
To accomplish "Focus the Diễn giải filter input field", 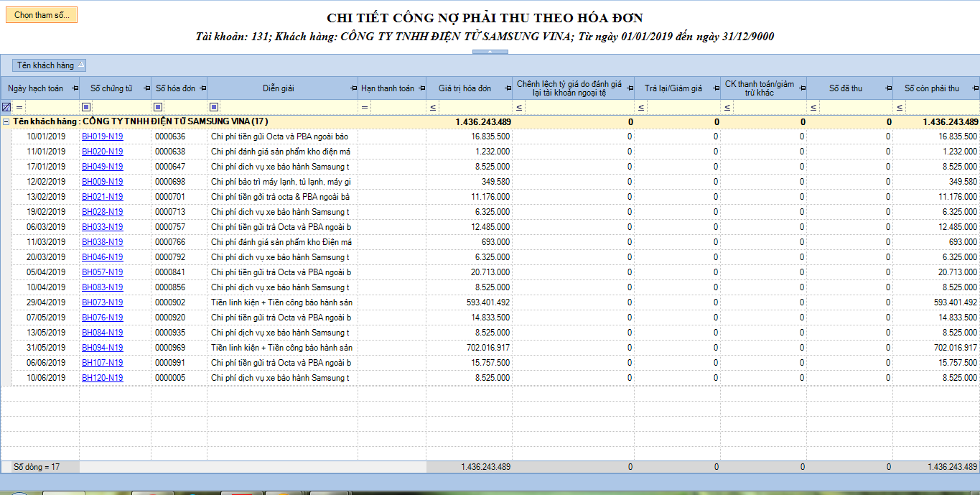I will 289,108.
